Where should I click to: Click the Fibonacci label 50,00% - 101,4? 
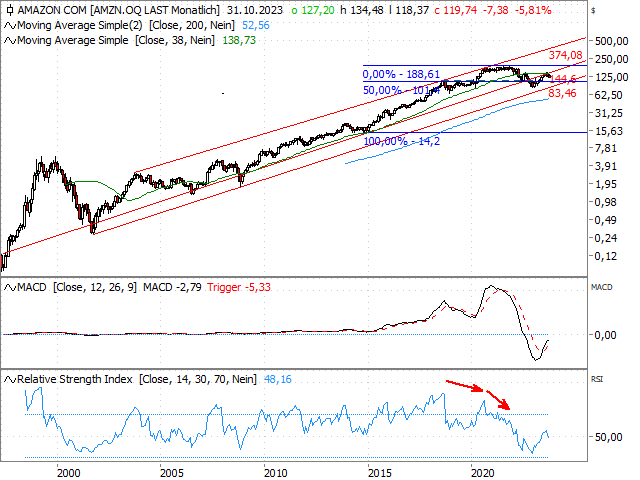click(401, 90)
